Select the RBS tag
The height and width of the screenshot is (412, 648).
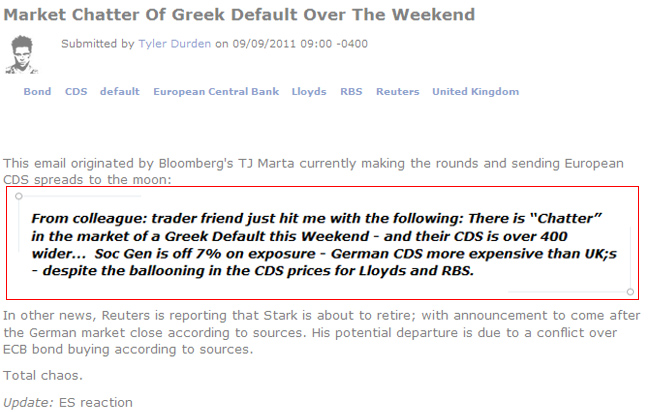click(351, 92)
